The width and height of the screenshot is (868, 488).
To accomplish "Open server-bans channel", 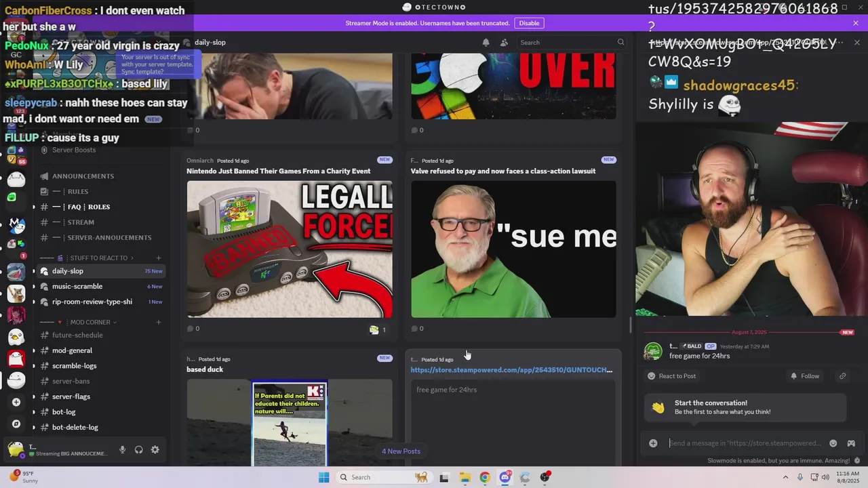I will coord(102,381).
